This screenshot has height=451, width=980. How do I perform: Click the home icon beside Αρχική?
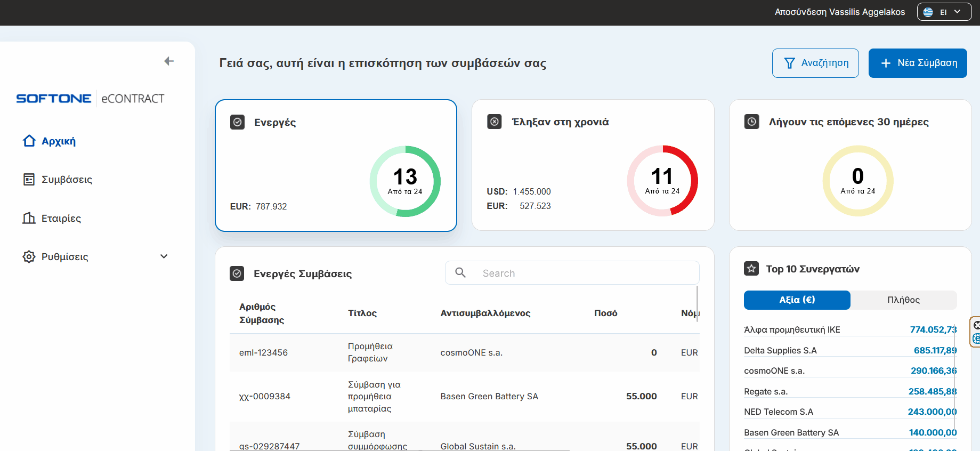pyautogui.click(x=29, y=141)
